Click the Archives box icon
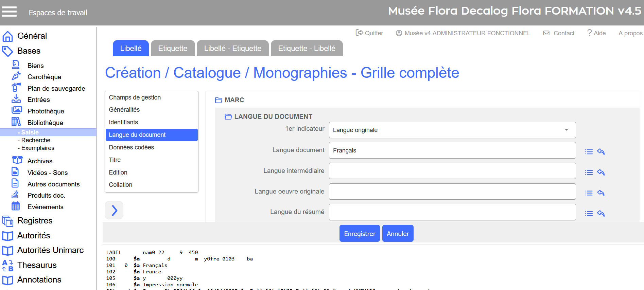 pos(17,160)
